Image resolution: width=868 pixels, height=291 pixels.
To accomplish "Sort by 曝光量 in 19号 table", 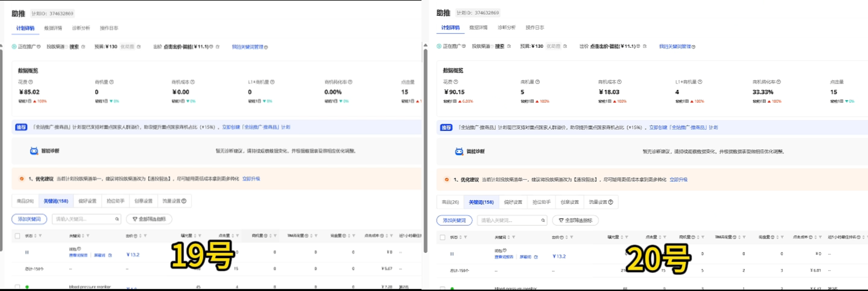I will [x=195, y=236].
